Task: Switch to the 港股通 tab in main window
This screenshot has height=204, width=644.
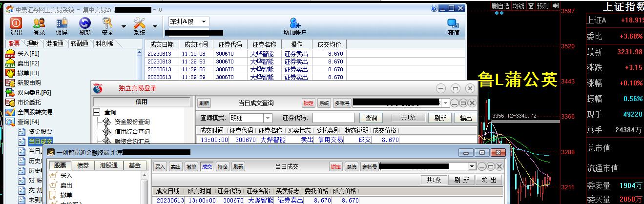Action: tap(55, 43)
